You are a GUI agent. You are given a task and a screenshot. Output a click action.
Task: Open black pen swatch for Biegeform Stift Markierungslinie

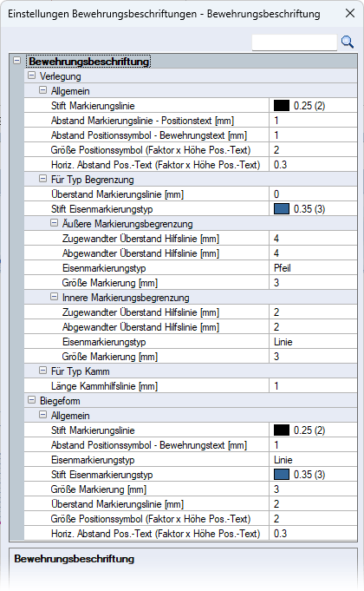282,430
